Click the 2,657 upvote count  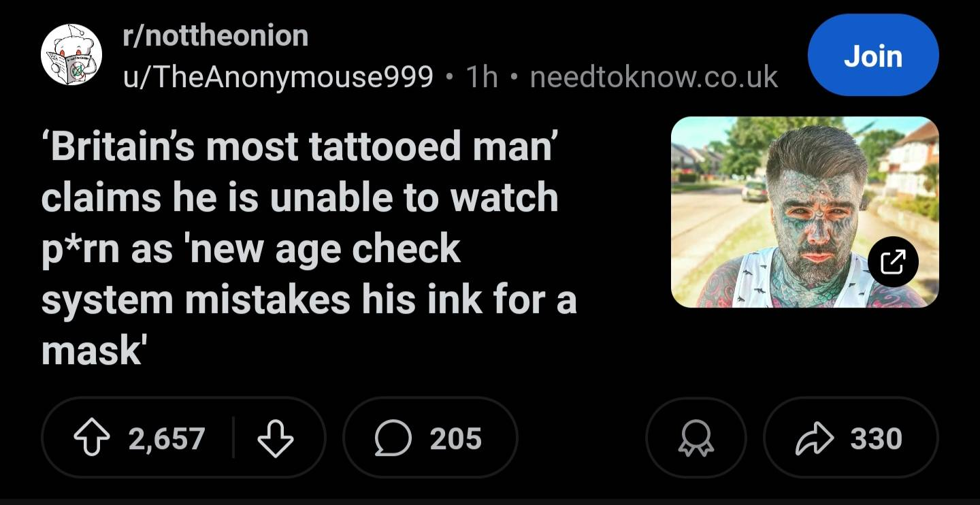[167, 438]
